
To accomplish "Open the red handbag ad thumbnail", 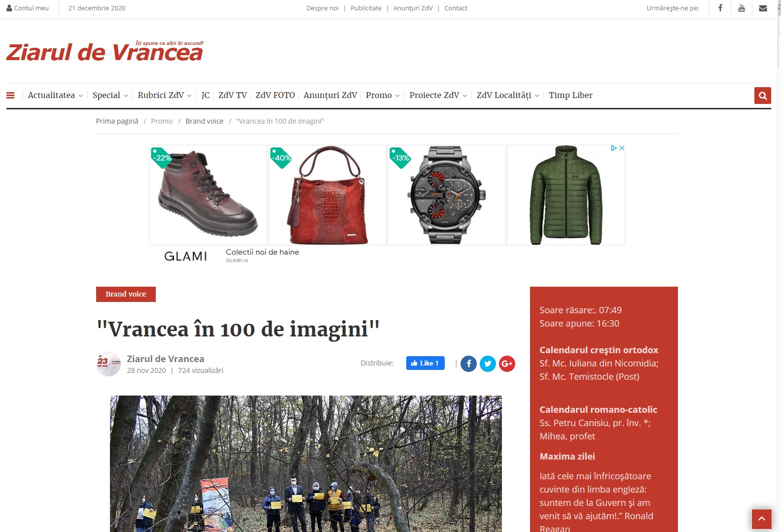I will (x=327, y=195).
